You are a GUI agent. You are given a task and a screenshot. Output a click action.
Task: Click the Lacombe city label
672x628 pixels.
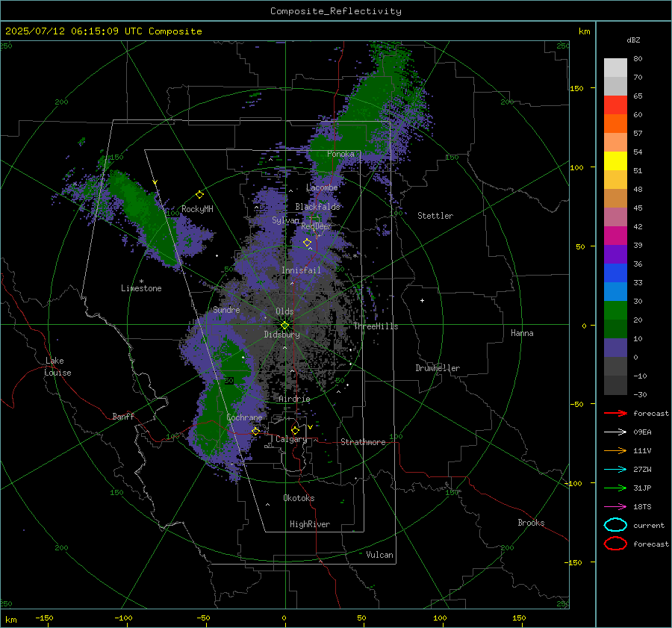point(322,187)
